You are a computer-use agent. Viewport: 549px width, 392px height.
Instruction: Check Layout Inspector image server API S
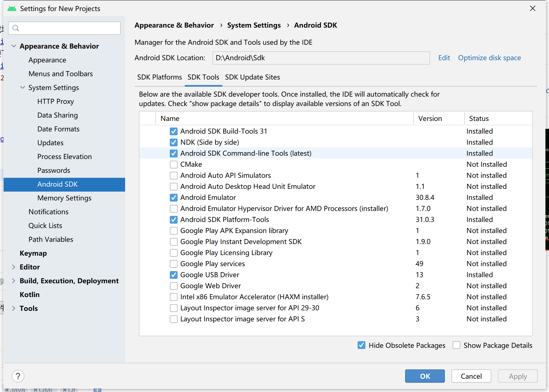pyautogui.click(x=174, y=319)
